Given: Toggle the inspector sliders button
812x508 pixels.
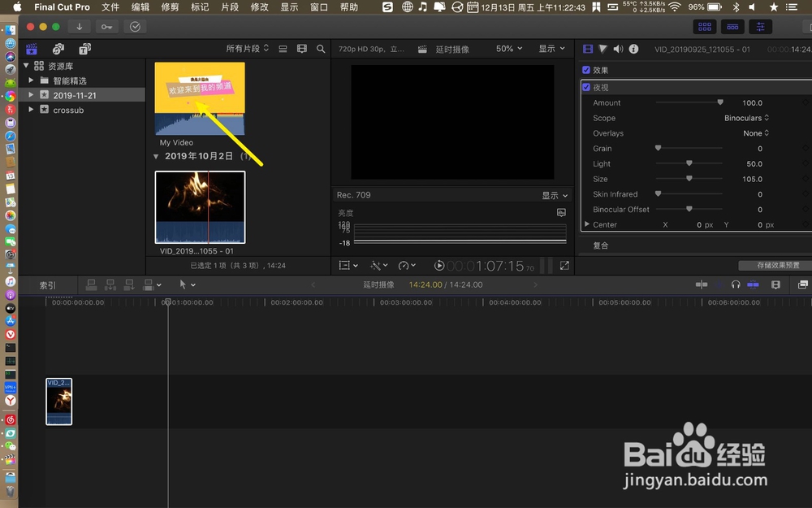Looking at the screenshot, I should coord(760,27).
